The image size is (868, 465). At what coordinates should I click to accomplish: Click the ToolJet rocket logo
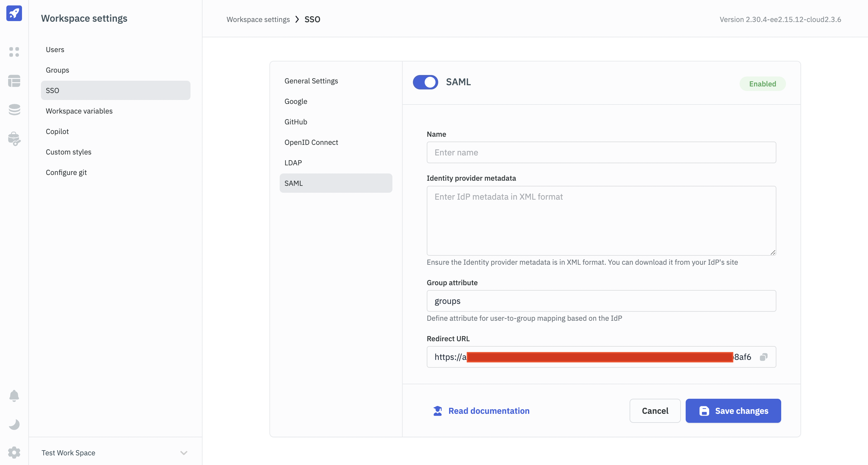pyautogui.click(x=14, y=13)
